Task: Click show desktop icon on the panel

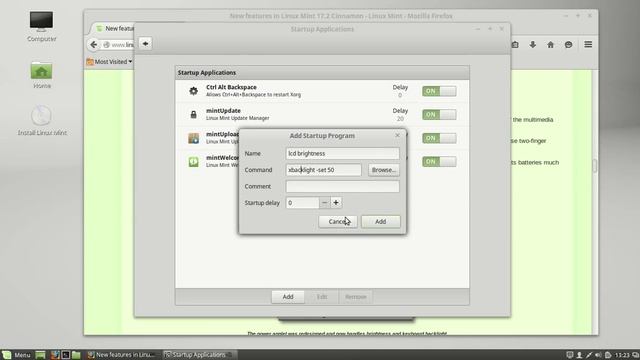Action: (x=40, y=355)
